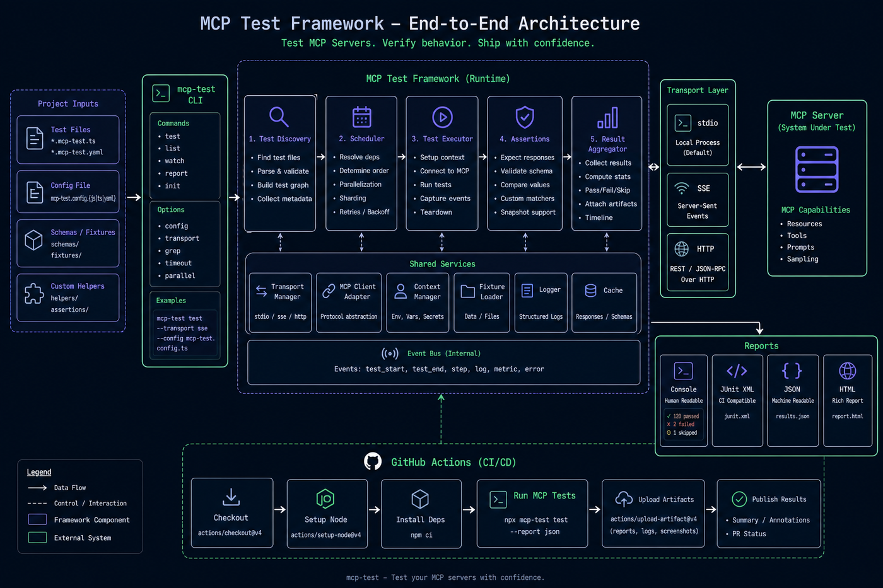This screenshot has width=883, height=588.
Task: Click 'Local Process (Default)' under stdio
Action: pyautogui.click(x=698, y=147)
